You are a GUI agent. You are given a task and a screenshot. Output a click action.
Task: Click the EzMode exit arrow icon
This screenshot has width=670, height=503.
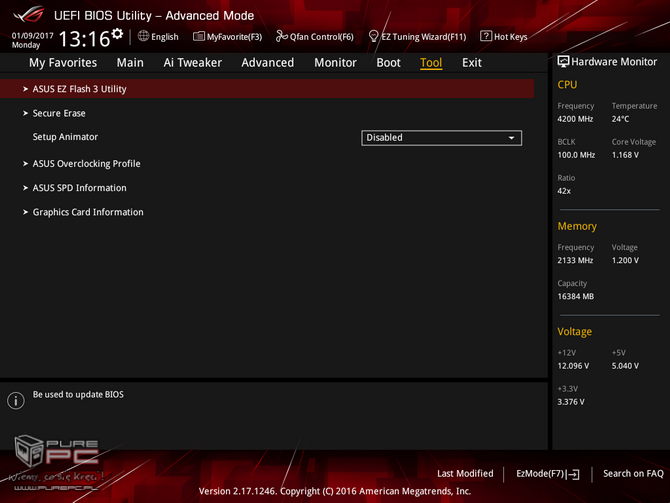click(573, 474)
